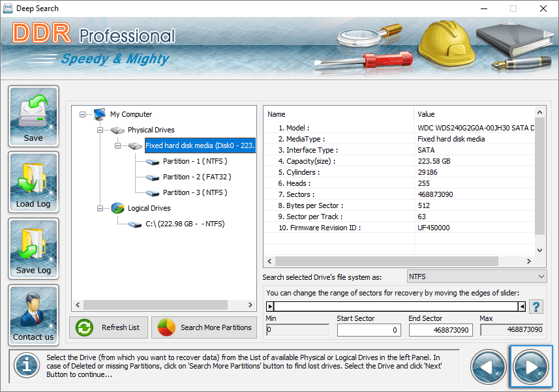Click the middle of the sector range slider
The image size is (559, 392).
click(x=396, y=307)
